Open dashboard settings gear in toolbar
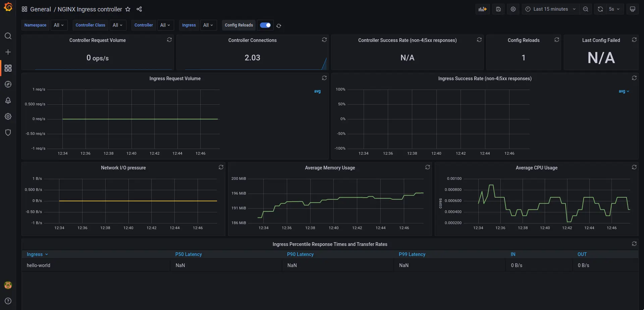This screenshot has height=310, width=644. pos(513,9)
